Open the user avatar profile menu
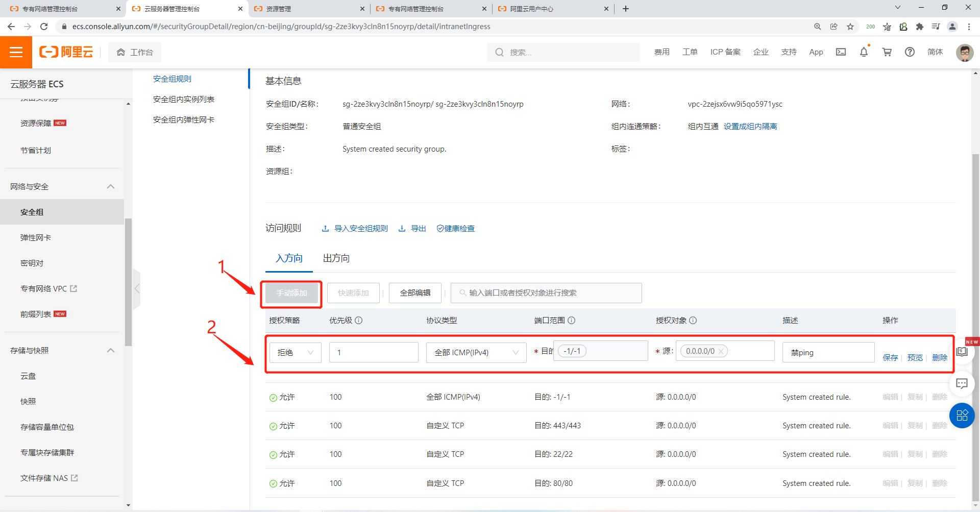Viewport: 980px width, 512px height. coord(964,52)
